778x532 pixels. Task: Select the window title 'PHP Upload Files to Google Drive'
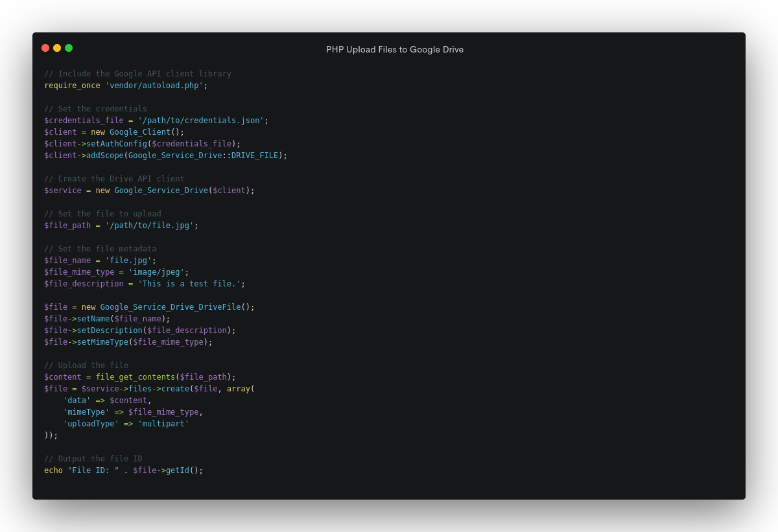[x=395, y=49]
